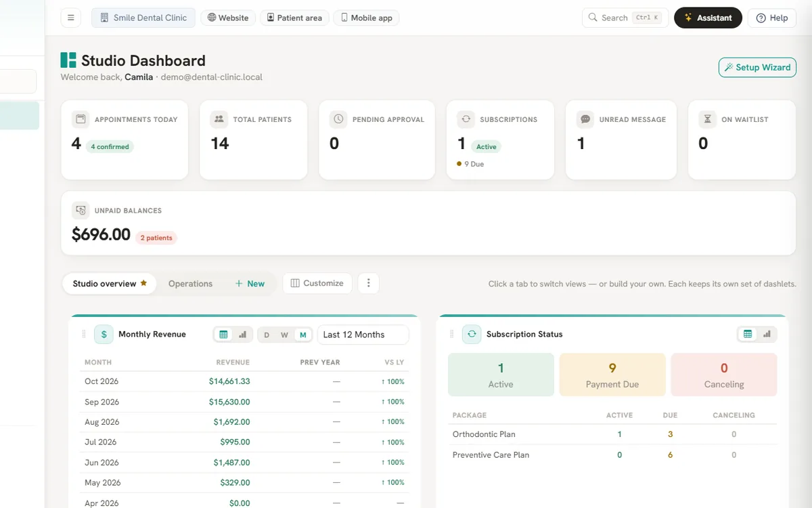Open the Mobile app in top bar
Screen dimensions: 812x508
(366, 18)
